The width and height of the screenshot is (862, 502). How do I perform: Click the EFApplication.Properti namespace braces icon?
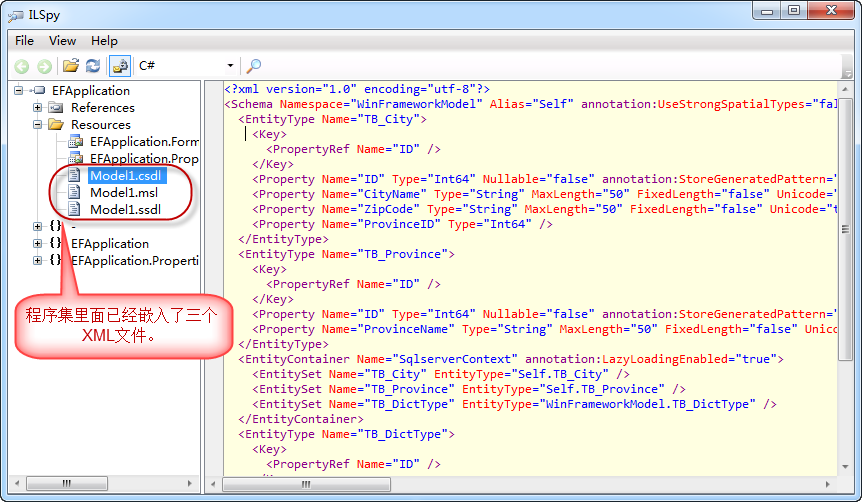pyautogui.click(x=55, y=260)
